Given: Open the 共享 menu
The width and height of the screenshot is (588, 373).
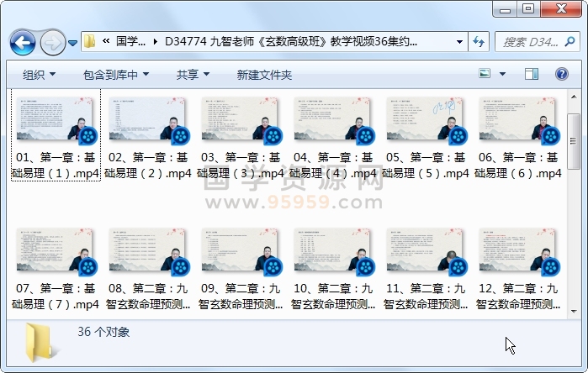Looking at the screenshot, I should click(193, 75).
